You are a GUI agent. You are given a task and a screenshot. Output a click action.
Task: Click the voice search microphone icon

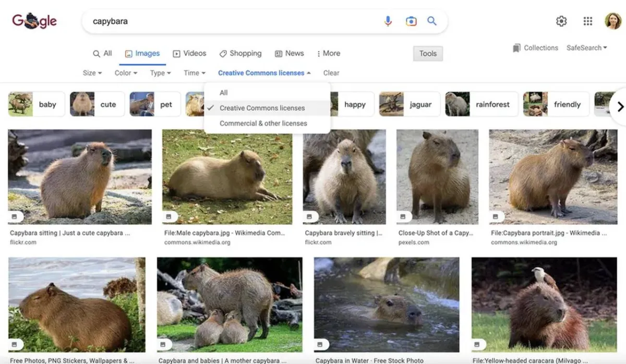(x=388, y=21)
